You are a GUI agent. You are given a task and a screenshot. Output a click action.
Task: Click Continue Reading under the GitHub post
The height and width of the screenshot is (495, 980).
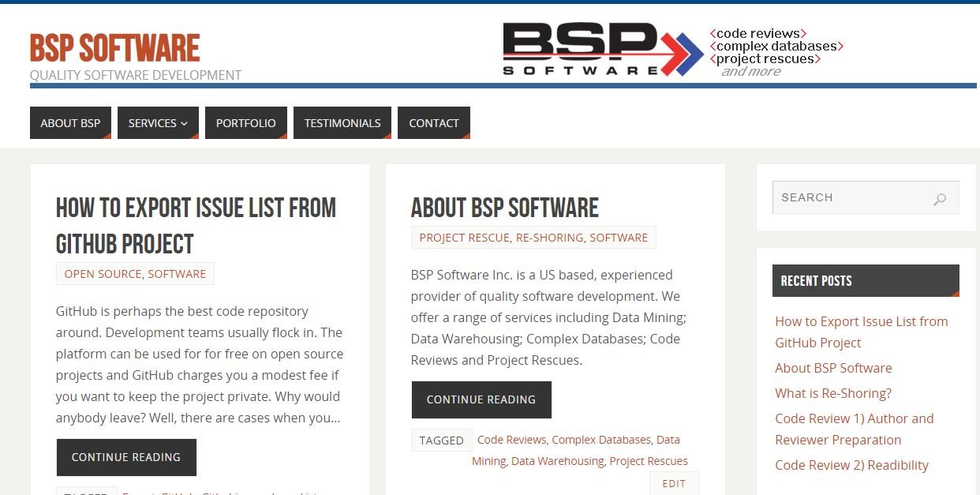click(x=125, y=456)
